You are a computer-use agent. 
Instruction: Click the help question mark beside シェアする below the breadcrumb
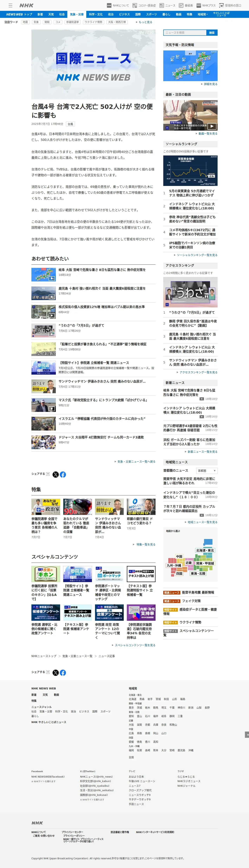[x=48, y=672]
